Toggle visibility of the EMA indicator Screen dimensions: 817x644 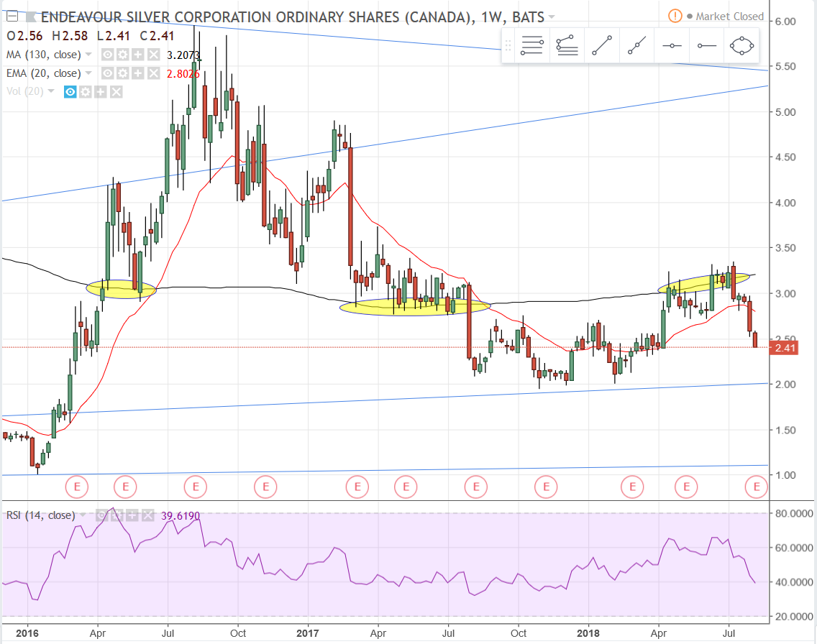107,73
